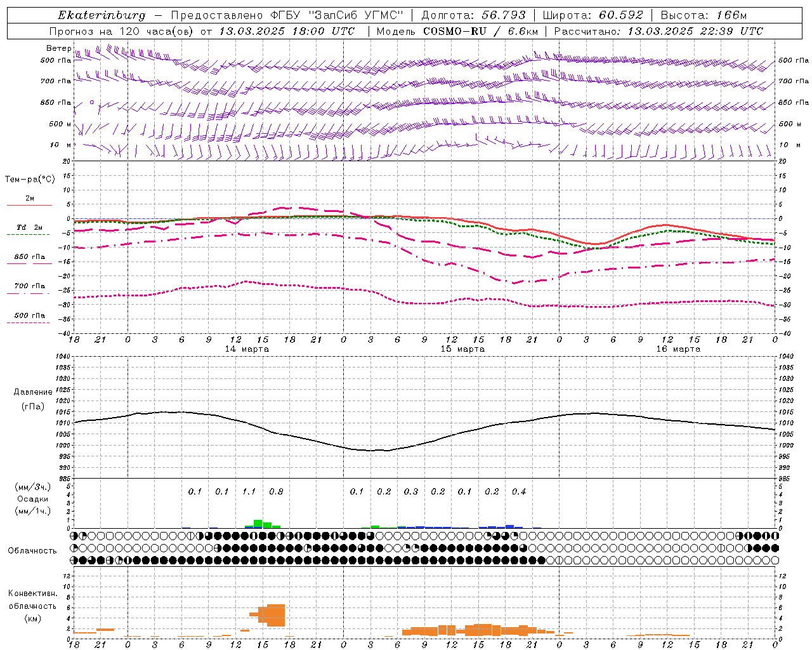Click the 'Облачность' cloud cover label

tap(32, 551)
